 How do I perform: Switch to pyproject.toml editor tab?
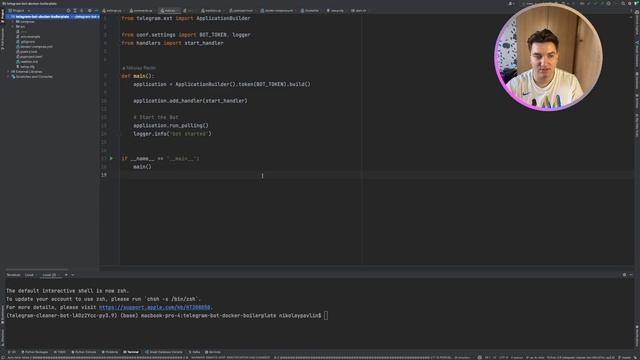[x=242, y=11]
